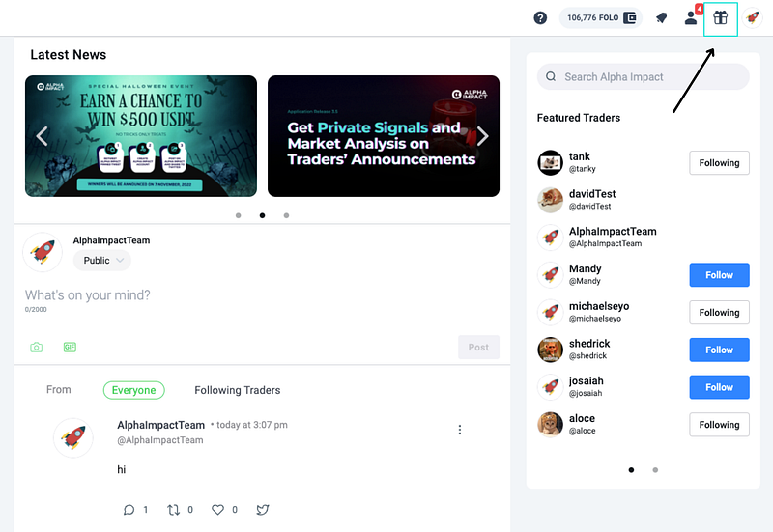The width and height of the screenshot is (773, 532).
Task: Open the post options three-dot menu
Action: point(460,430)
